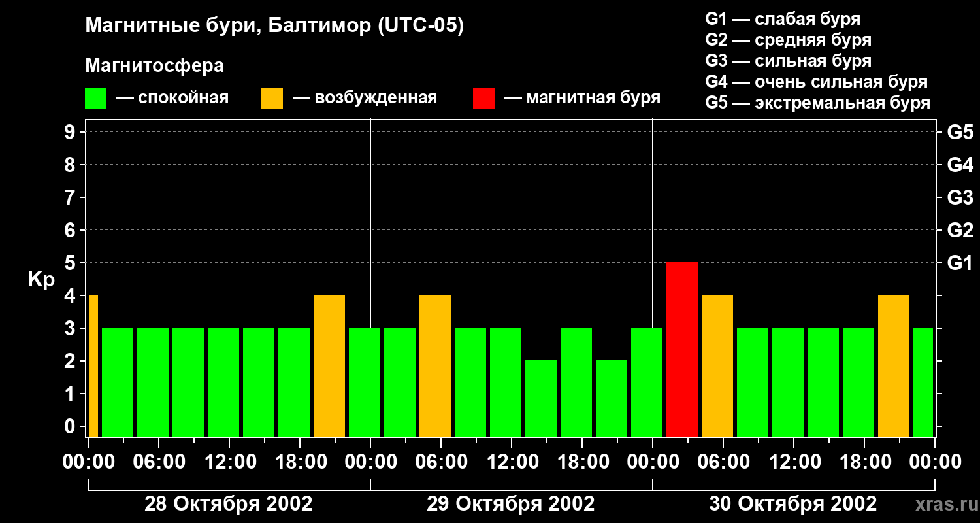Select the orange 19:00–22:00 bar on 30 October
This screenshot has height=523, width=980.
(x=894, y=366)
